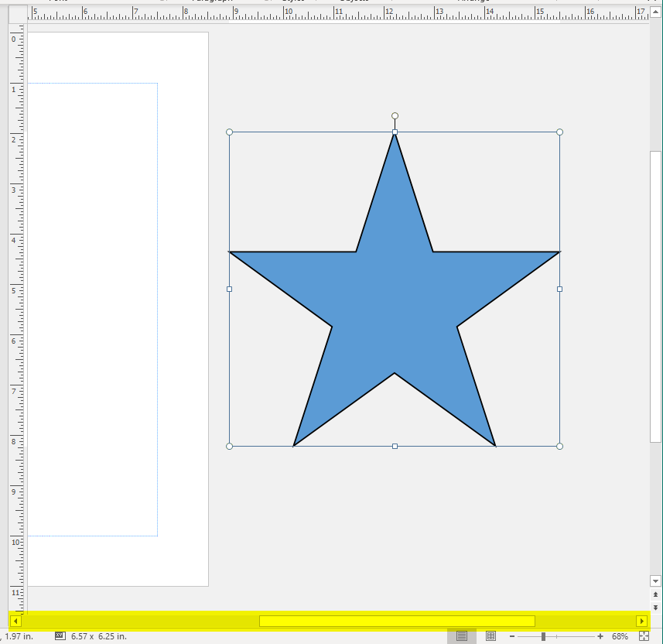The image size is (663, 644).
Task: Click the horizontal scrollbar left arrow
Action: click(16, 621)
